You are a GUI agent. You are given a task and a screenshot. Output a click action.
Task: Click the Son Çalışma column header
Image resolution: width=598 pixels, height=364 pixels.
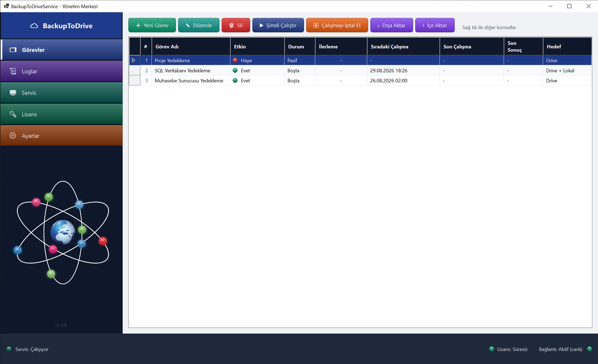coord(472,46)
